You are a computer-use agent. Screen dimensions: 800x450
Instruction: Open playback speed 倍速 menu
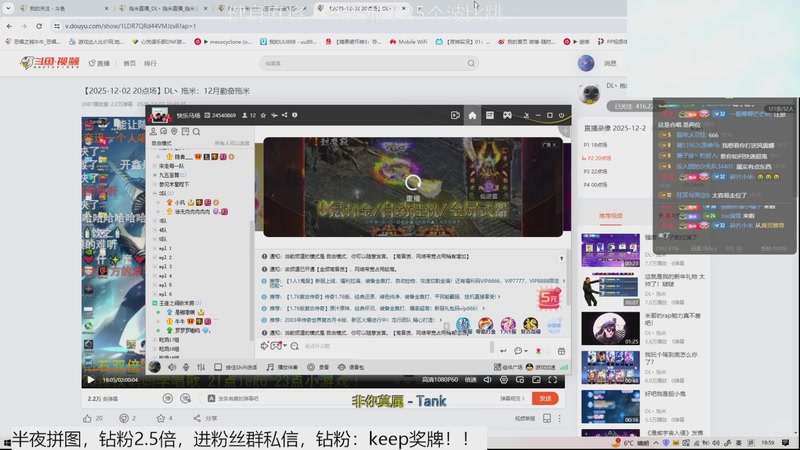(470, 380)
